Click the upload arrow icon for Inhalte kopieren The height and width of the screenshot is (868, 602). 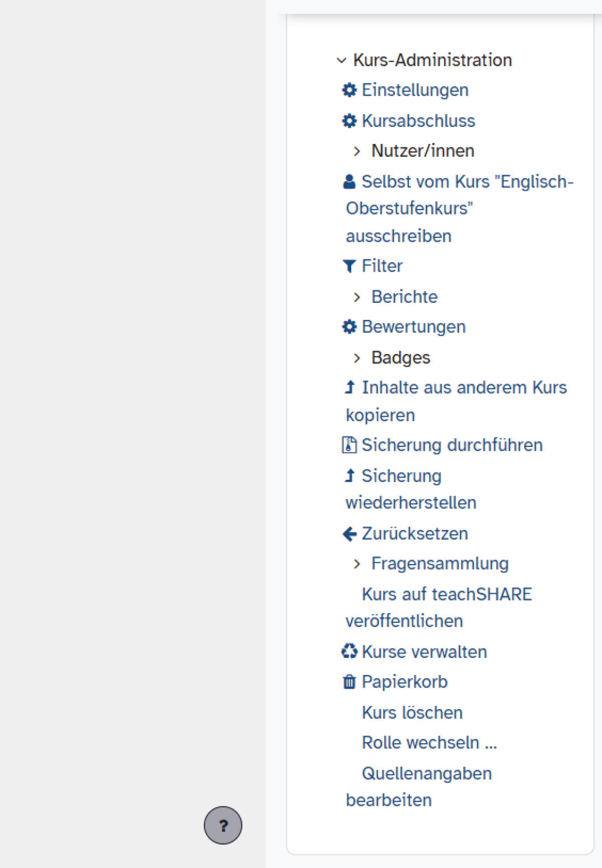click(x=350, y=388)
